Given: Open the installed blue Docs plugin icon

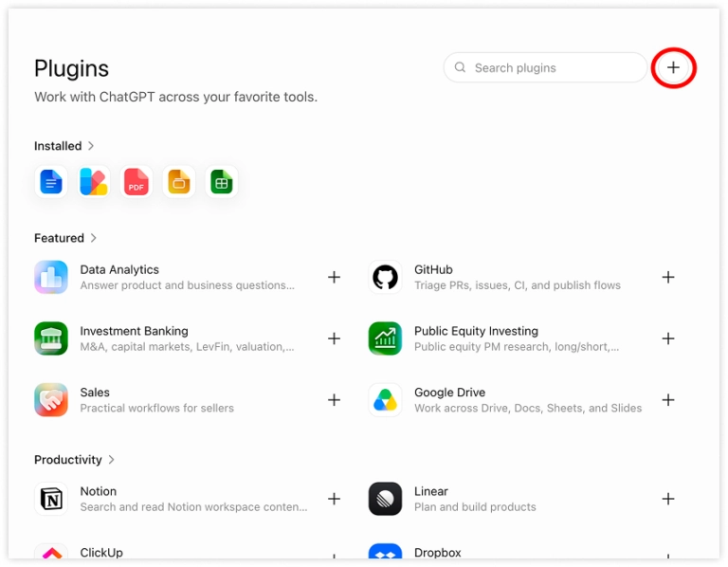Looking at the screenshot, I should tap(51, 181).
